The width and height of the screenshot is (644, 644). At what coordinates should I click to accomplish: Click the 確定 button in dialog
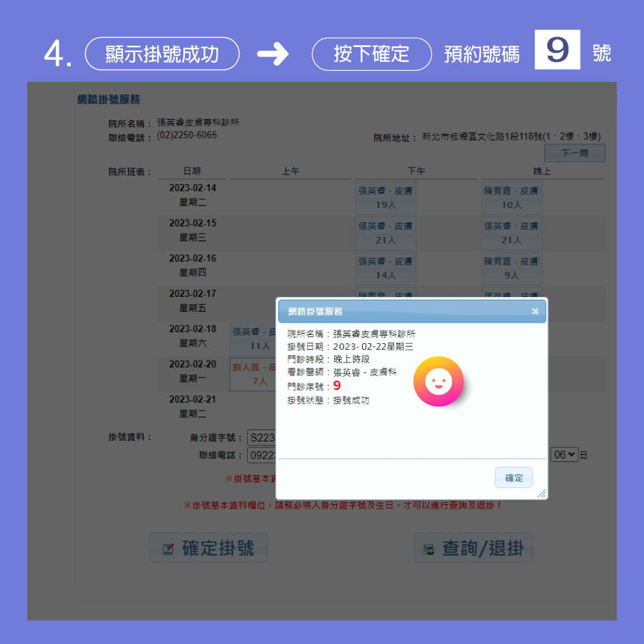513,478
